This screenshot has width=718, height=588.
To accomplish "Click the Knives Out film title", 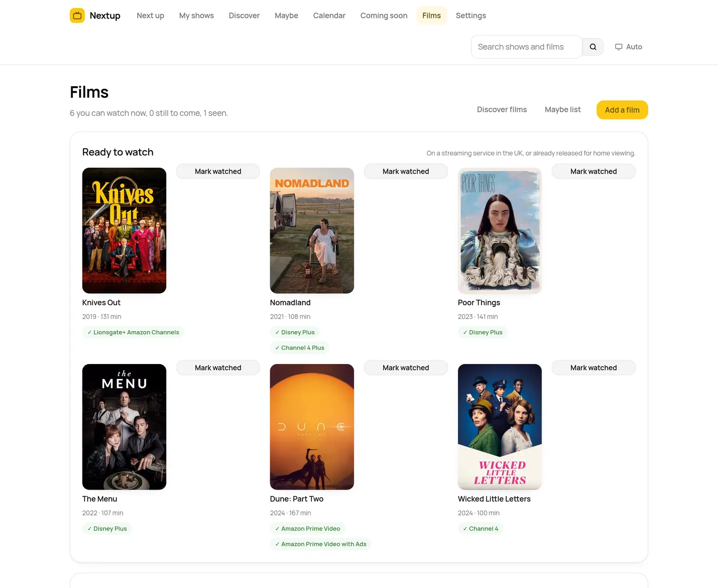I will pos(102,302).
